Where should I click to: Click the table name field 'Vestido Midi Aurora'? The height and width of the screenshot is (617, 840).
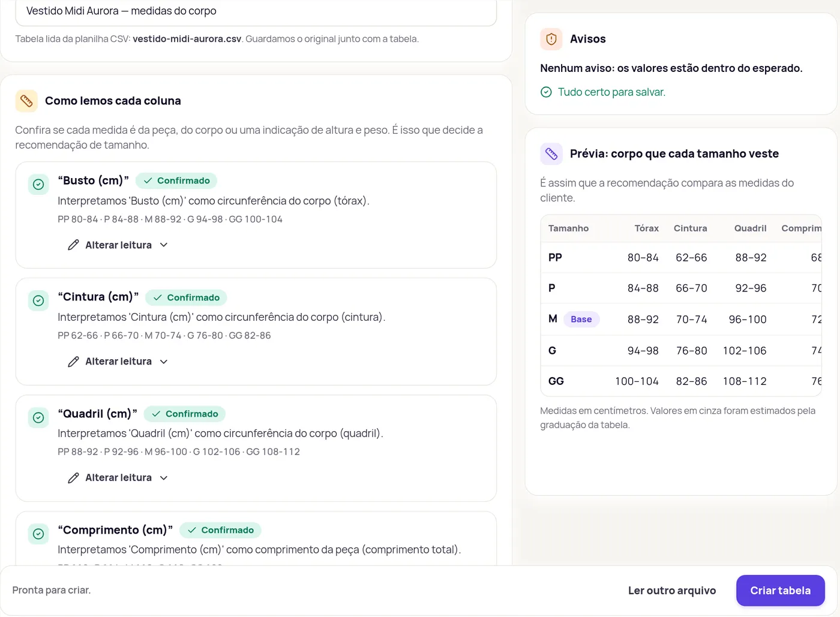pyautogui.click(x=256, y=11)
